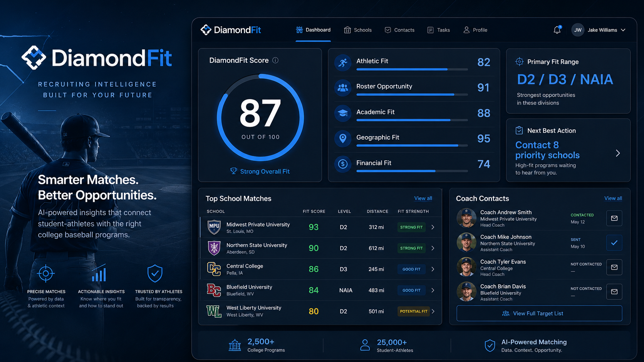The width and height of the screenshot is (644, 362).
Task: Click View all in Top School Matches
Action: [x=423, y=199]
